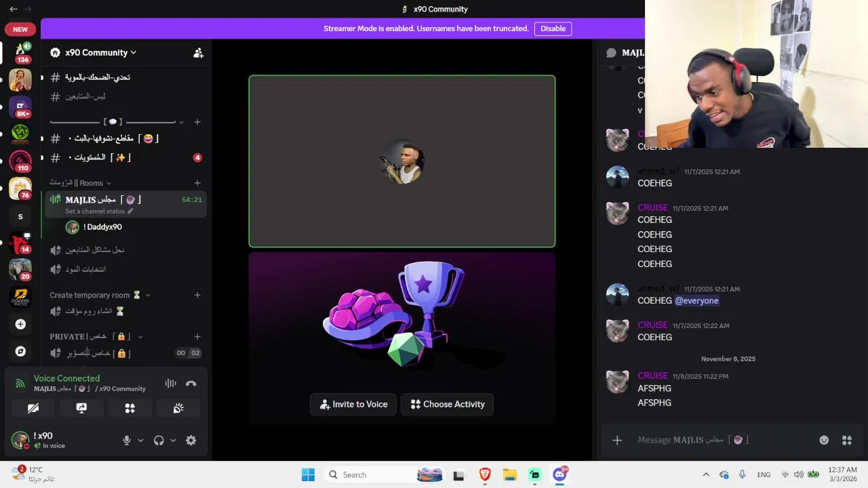Join the انشاء روم مؤقت voice channel

pos(125,311)
